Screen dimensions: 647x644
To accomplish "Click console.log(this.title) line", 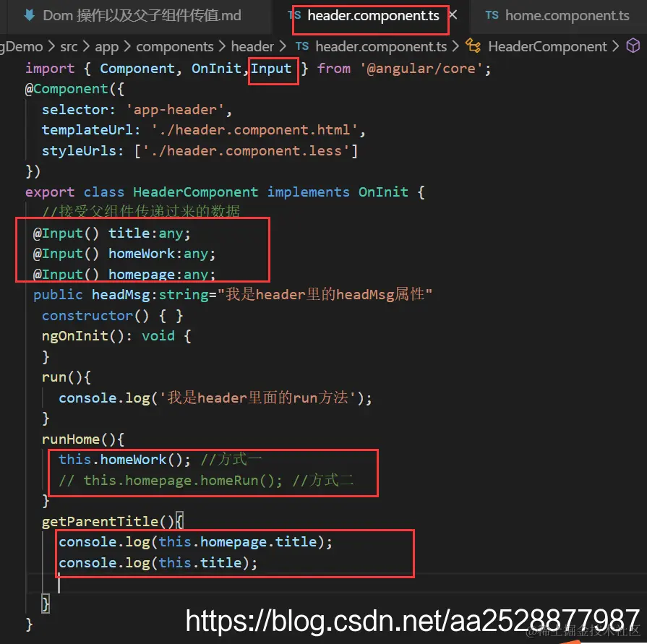I will (x=158, y=563).
